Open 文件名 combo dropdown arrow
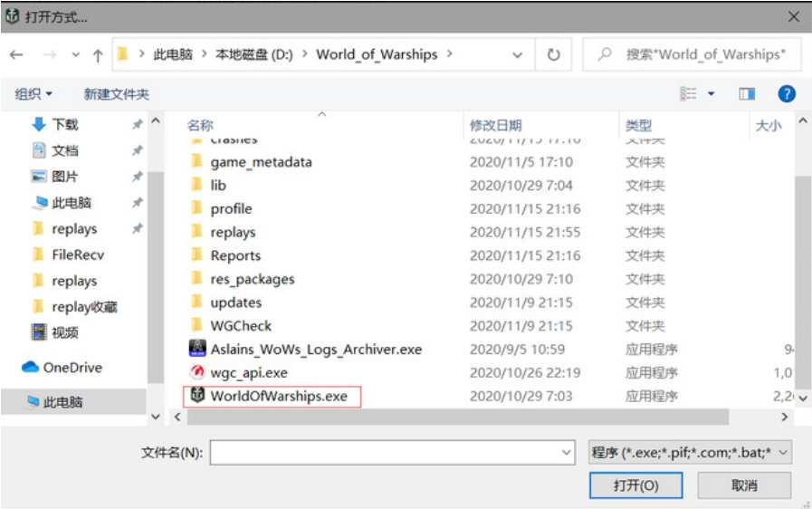This screenshot has height=509, width=812. click(567, 453)
